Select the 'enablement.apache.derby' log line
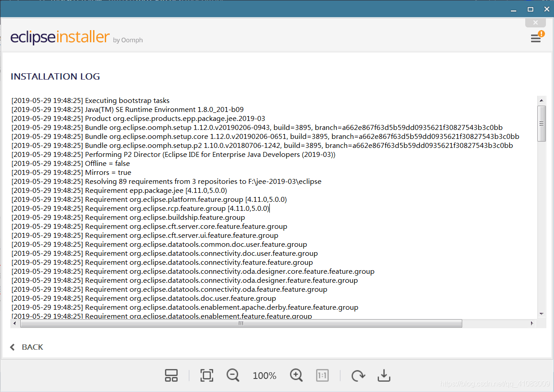 185,307
